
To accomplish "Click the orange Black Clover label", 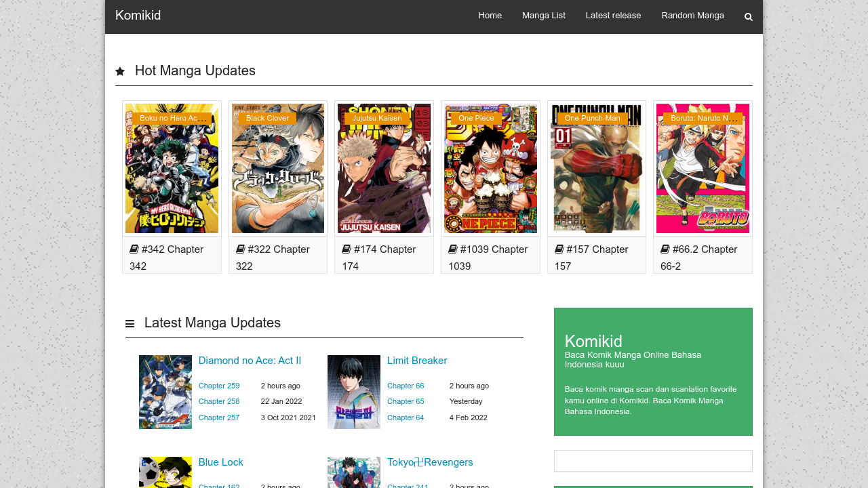I will [x=267, y=118].
